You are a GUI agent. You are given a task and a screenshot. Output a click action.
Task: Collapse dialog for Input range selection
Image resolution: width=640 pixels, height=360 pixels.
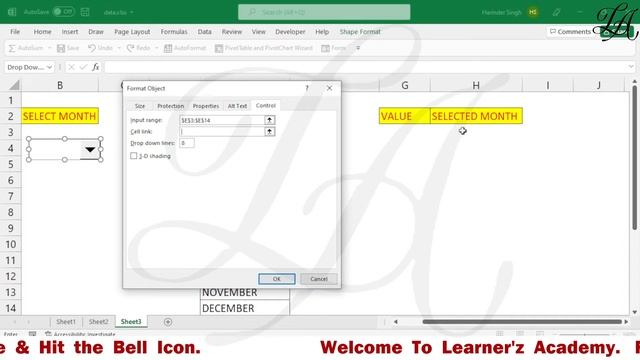point(269,120)
